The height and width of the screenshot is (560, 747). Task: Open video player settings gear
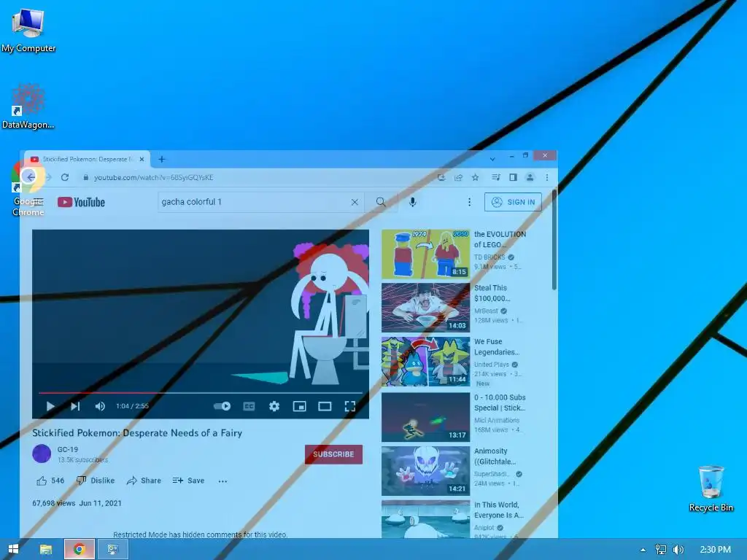tap(274, 406)
